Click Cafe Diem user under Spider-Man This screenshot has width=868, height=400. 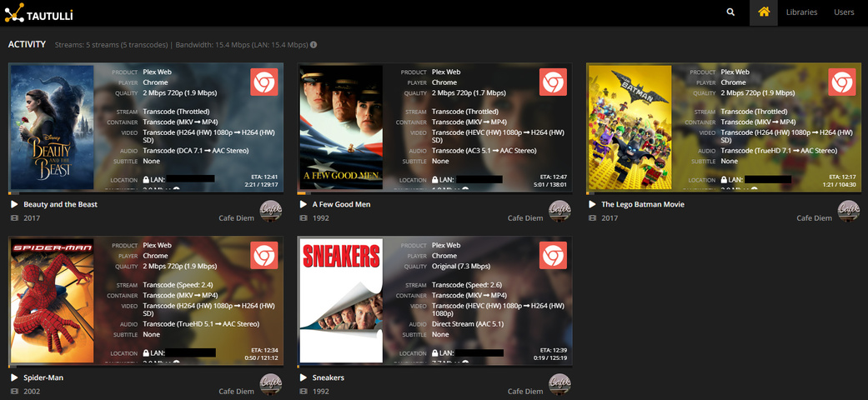[x=236, y=391]
